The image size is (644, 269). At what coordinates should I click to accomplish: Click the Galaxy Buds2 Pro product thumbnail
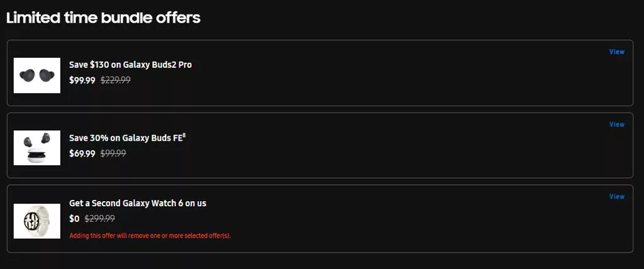pyautogui.click(x=36, y=75)
